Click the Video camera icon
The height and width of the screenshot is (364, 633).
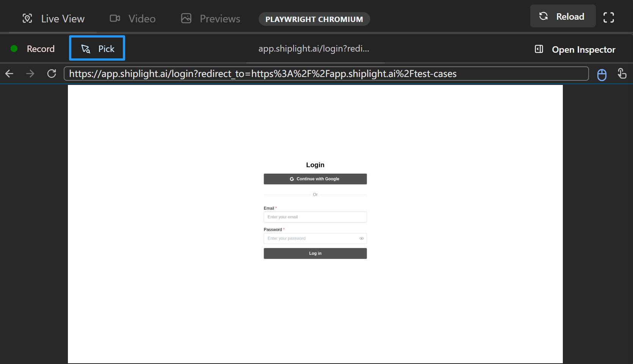(x=115, y=18)
